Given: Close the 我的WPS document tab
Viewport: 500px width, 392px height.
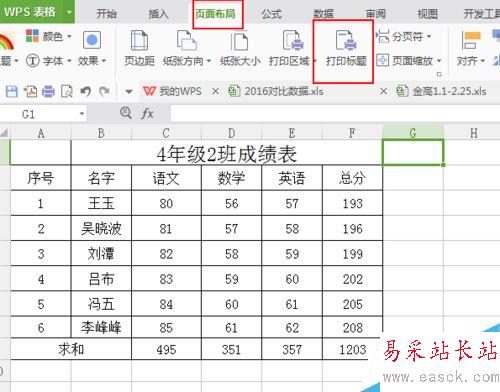Looking at the screenshot, I should click(x=215, y=91).
